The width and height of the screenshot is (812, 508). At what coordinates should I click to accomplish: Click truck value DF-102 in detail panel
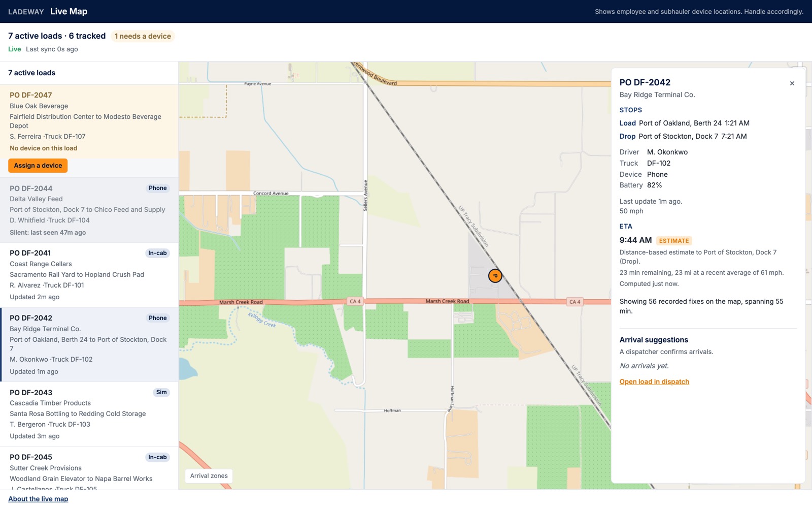pyautogui.click(x=659, y=163)
